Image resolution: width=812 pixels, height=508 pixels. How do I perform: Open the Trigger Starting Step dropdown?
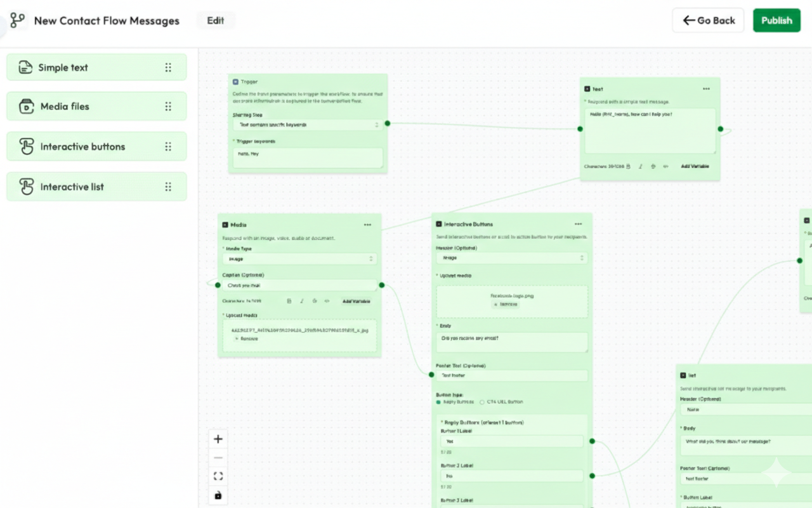click(x=308, y=125)
